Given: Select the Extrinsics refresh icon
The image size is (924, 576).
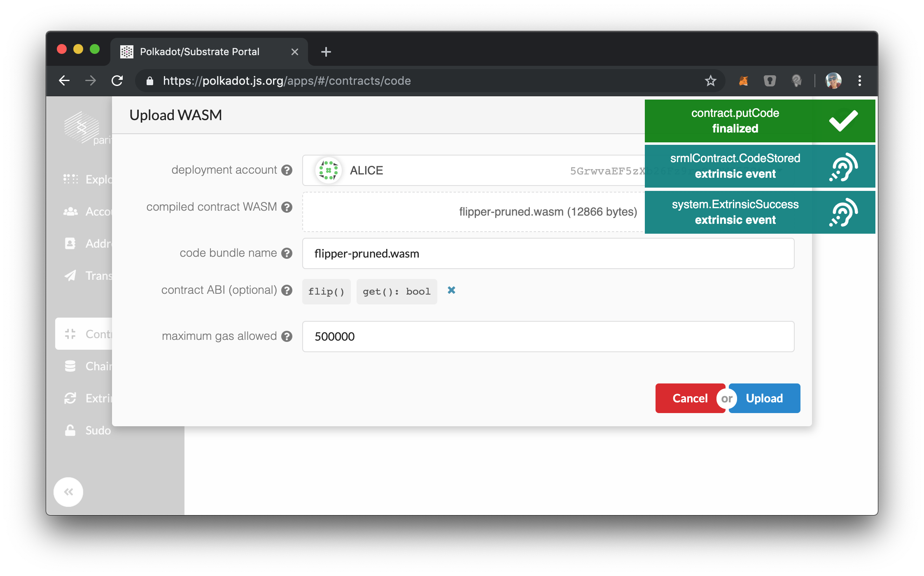Looking at the screenshot, I should [x=71, y=398].
